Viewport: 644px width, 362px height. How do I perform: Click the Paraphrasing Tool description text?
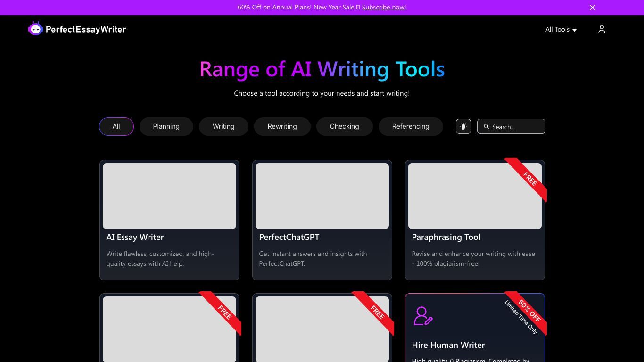473,259
